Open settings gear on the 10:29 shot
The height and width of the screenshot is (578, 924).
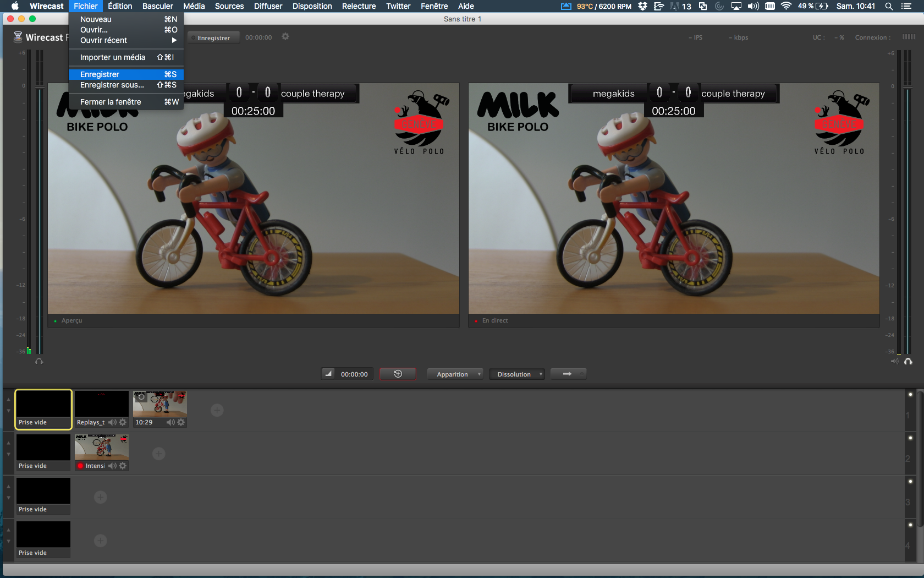click(x=181, y=422)
